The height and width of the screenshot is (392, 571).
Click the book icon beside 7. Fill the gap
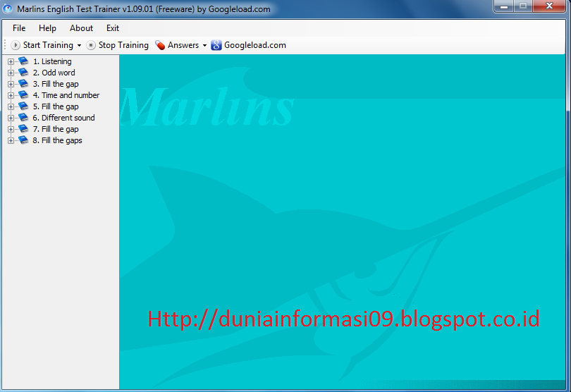(23, 128)
